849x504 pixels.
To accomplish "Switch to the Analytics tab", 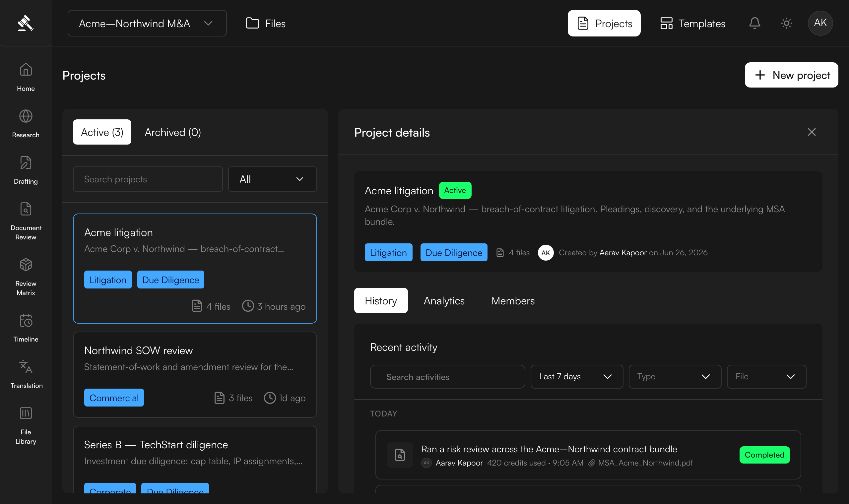I will pos(444,300).
